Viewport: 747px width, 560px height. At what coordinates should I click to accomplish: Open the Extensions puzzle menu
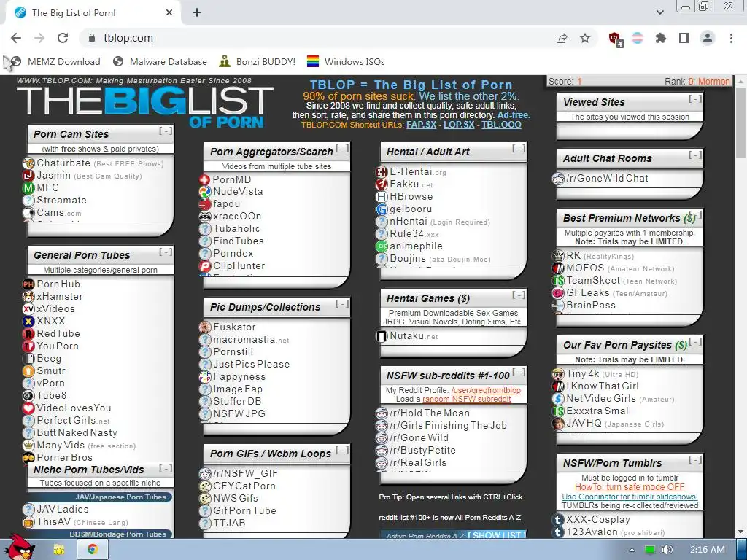660,38
